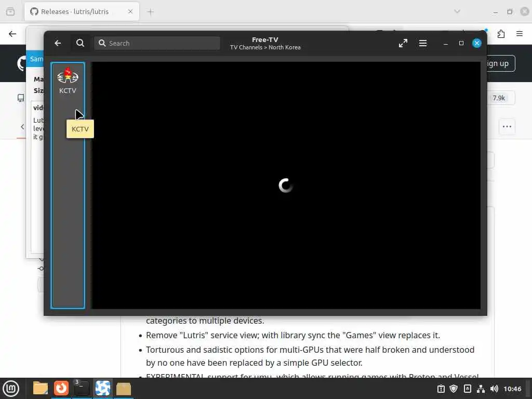Image resolution: width=532 pixels, height=399 pixels.
Task: Open the shield security tray icon
Action: 454,389
